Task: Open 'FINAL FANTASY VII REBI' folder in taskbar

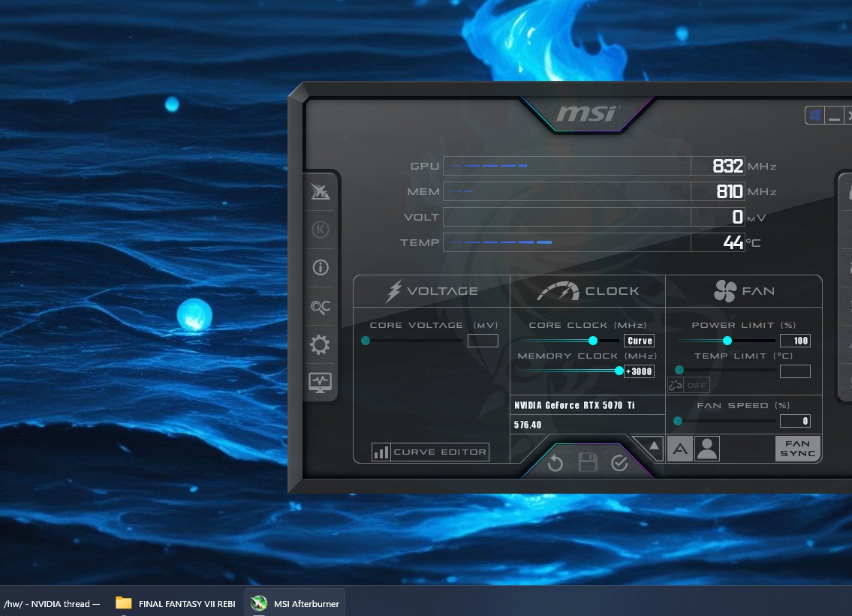Action: [x=176, y=603]
